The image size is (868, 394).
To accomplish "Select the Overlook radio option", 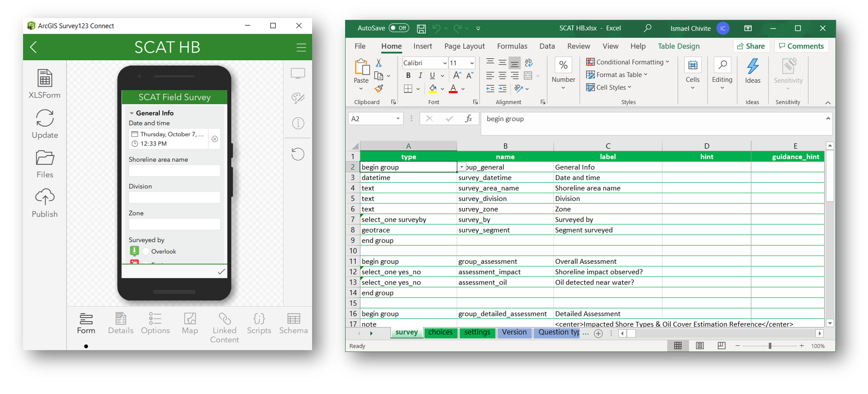I will tap(146, 252).
